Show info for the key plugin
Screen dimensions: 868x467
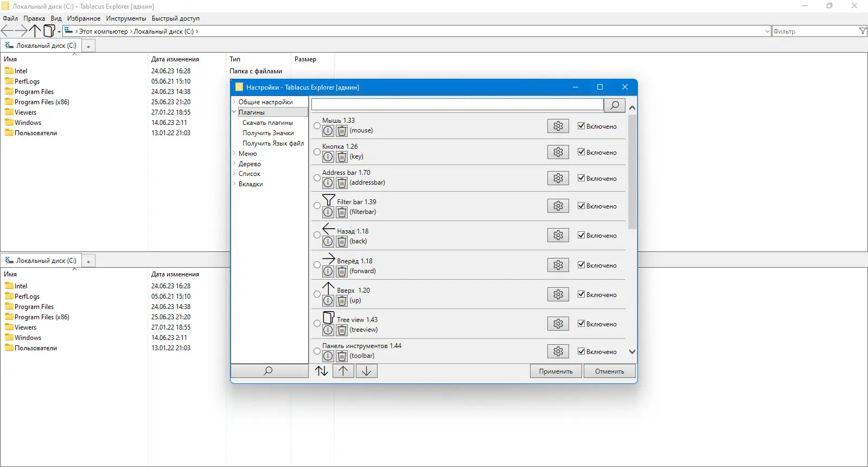[328, 157]
